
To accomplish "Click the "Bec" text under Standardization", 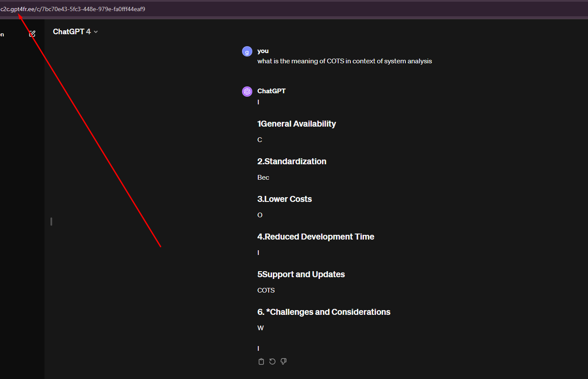I will click(263, 178).
